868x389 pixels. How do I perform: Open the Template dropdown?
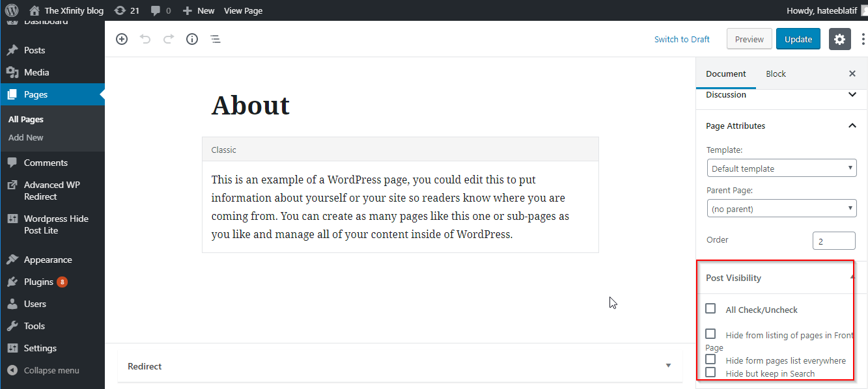(x=781, y=168)
